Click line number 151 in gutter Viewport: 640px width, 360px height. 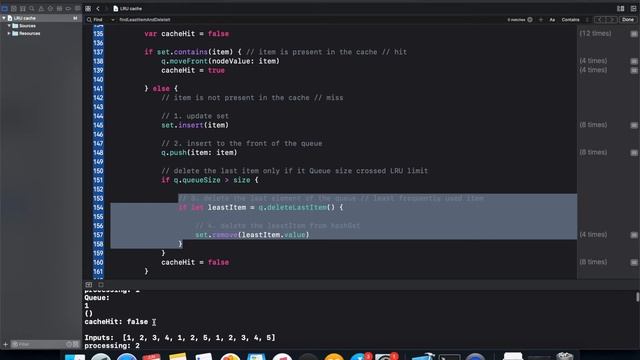98,180
